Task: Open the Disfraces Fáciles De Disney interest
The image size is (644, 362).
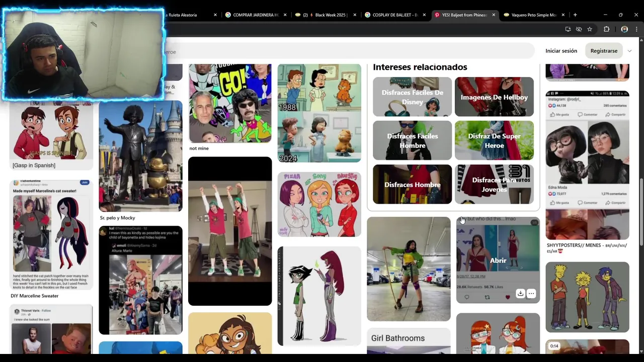Action: pos(412,97)
